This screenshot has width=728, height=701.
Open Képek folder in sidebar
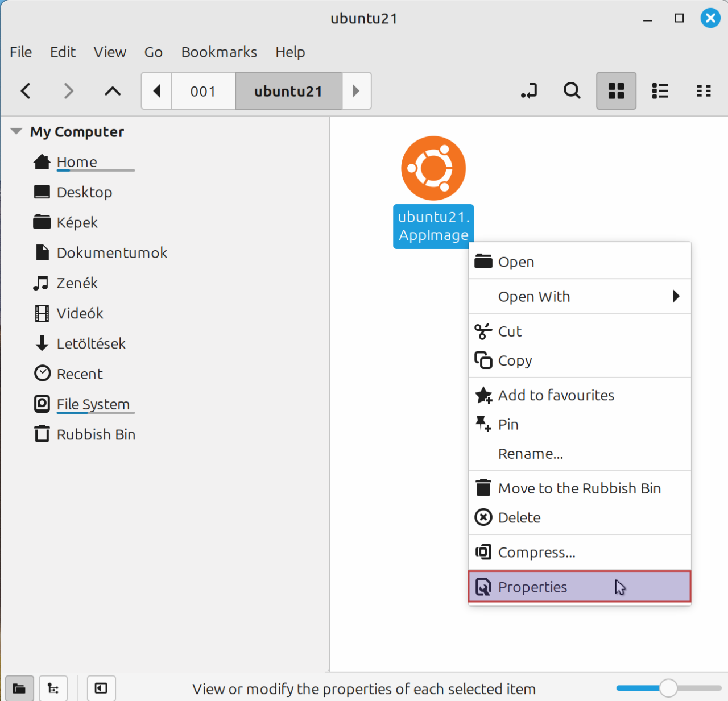(77, 222)
